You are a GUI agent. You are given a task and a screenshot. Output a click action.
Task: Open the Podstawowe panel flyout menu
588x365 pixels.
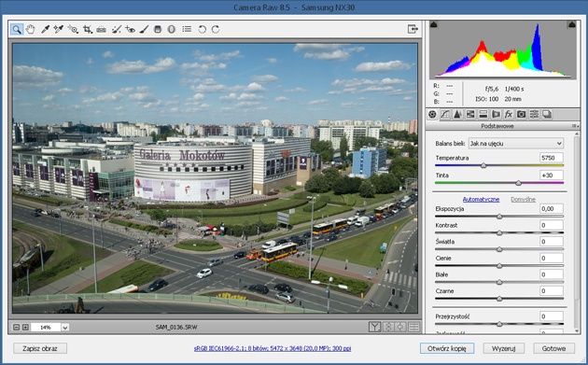pyautogui.click(x=575, y=126)
